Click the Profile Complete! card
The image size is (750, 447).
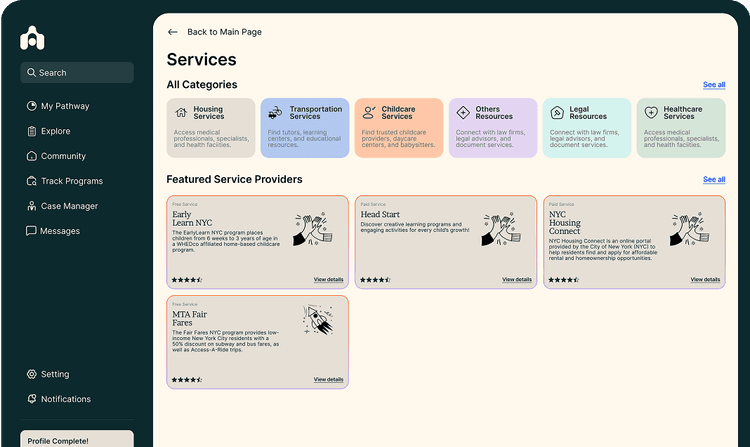pos(77,439)
